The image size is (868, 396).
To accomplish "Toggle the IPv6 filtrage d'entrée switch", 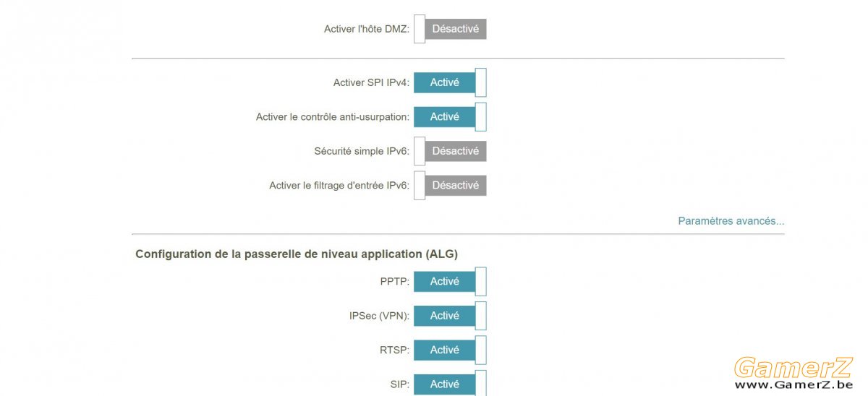I will 450,185.
